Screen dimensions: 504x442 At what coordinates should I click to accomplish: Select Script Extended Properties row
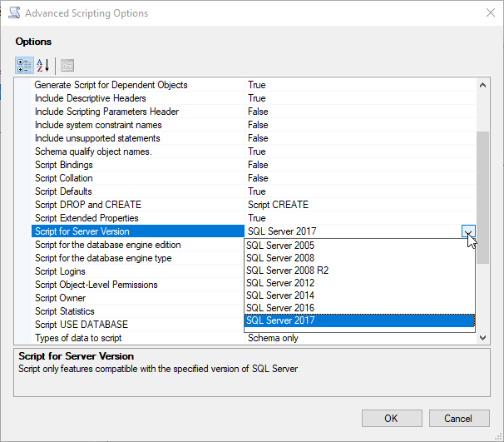click(138, 218)
